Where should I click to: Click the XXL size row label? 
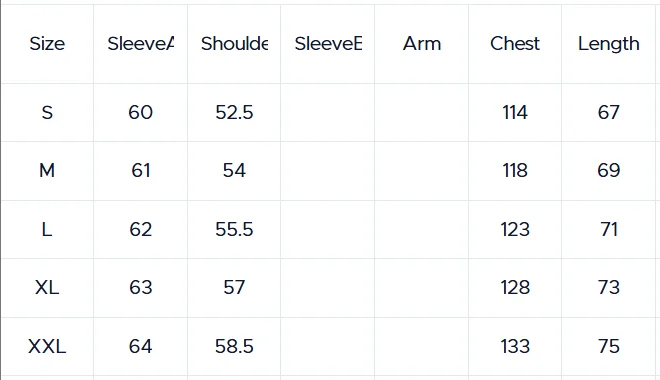click(x=47, y=347)
